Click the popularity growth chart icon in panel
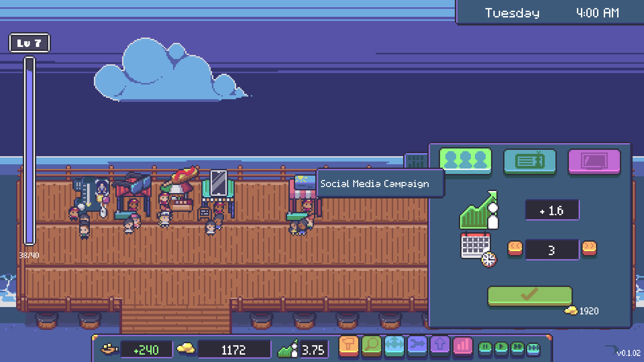Screen dimensions: 644x362 click(x=479, y=210)
